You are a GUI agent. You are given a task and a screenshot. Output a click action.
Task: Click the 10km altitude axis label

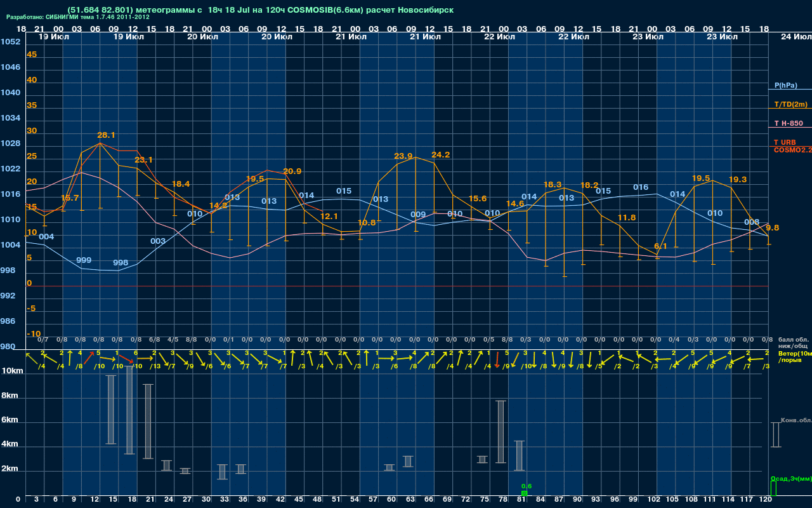12,371
